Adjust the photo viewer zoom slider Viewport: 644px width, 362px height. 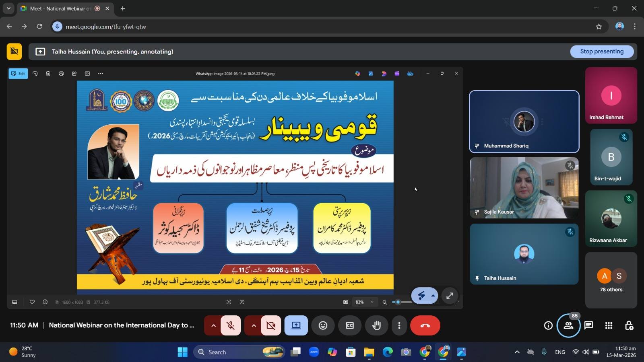[398, 302]
